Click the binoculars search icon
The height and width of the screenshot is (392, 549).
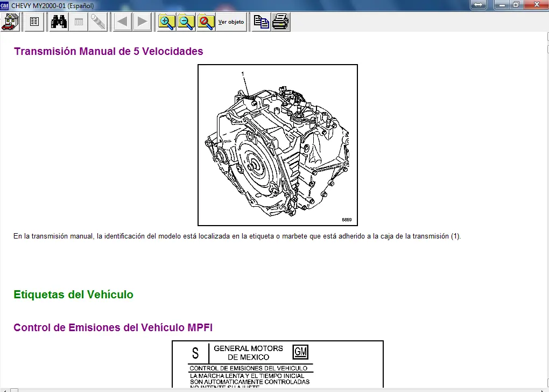(x=59, y=22)
